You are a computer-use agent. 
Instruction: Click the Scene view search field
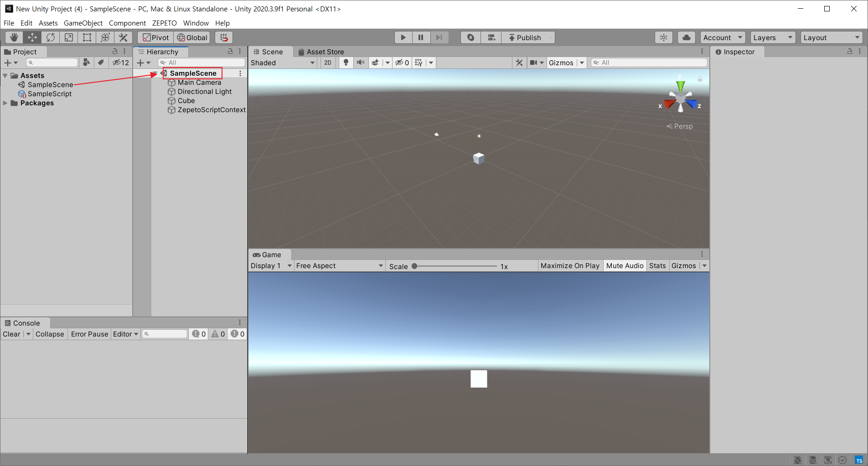tap(649, 62)
